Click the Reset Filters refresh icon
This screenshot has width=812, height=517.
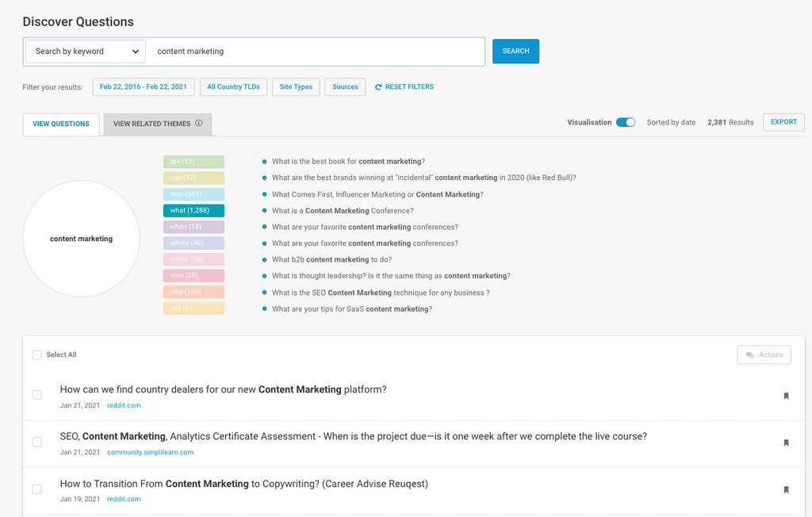(x=378, y=87)
